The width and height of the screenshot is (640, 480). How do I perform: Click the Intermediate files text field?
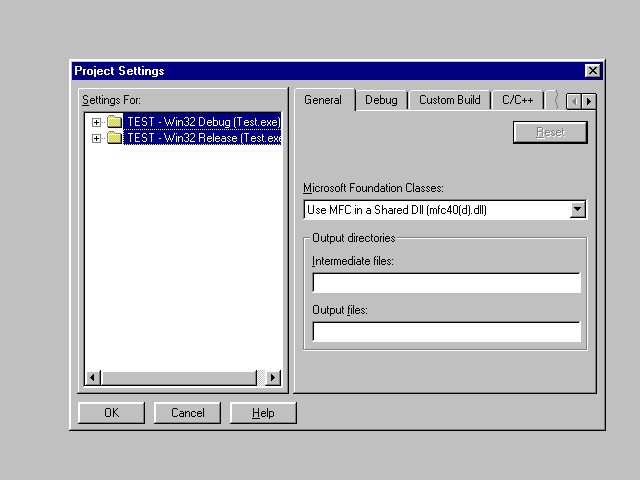tap(446, 283)
